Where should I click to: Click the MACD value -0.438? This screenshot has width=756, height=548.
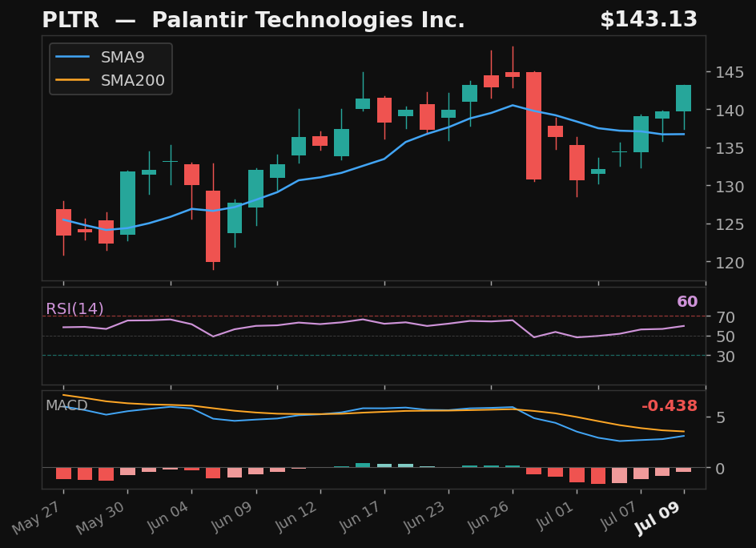(x=670, y=405)
